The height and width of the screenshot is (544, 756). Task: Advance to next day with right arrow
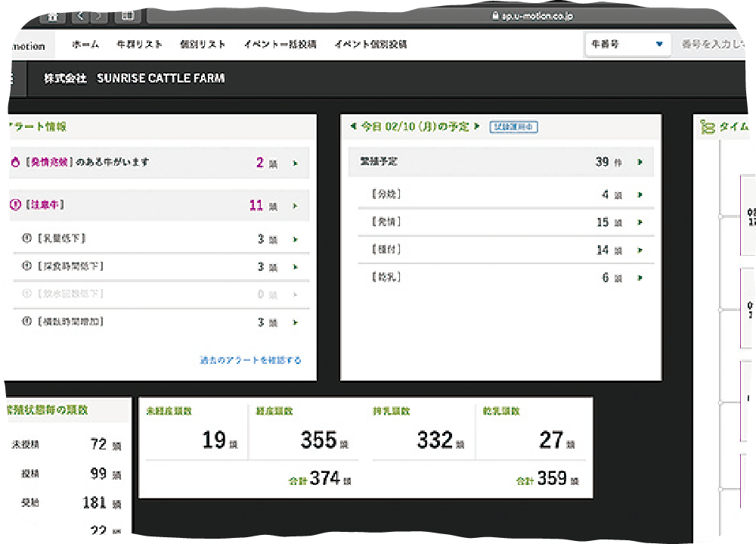click(x=476, y=126)
